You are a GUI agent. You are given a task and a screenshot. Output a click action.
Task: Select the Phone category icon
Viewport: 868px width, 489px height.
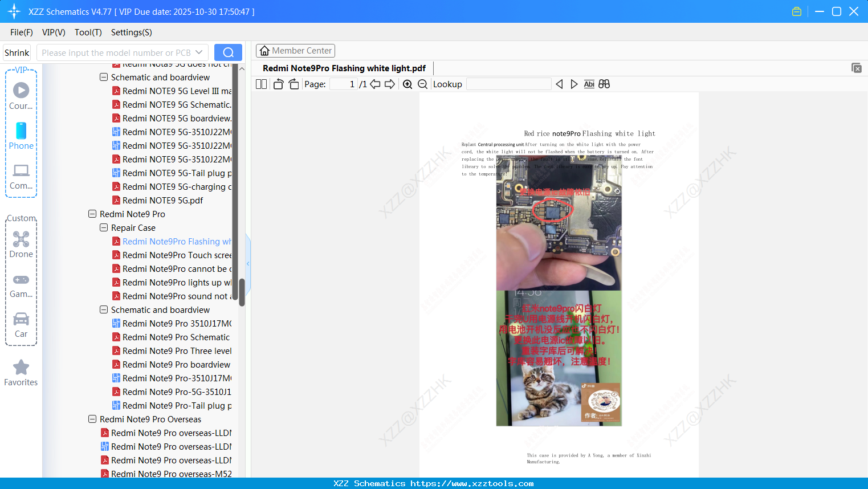pos(21,136)
